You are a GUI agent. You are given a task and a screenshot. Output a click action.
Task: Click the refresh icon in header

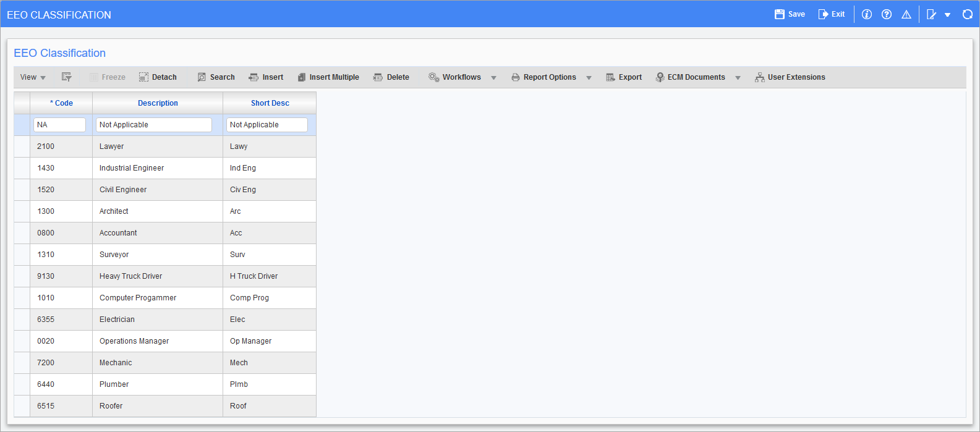coord(968,14)
